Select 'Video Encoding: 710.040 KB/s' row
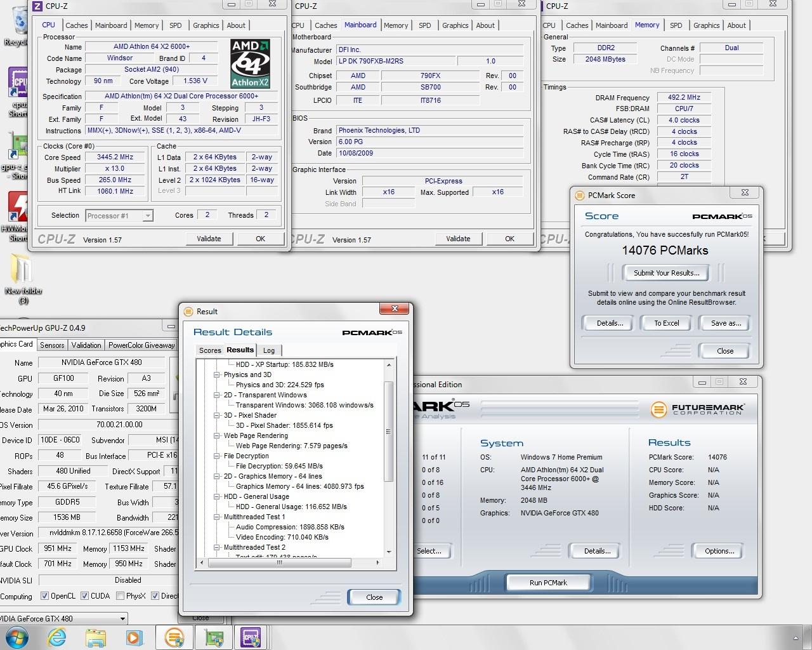This screenshot has height=650, width=812. click(x=282, y=537)
